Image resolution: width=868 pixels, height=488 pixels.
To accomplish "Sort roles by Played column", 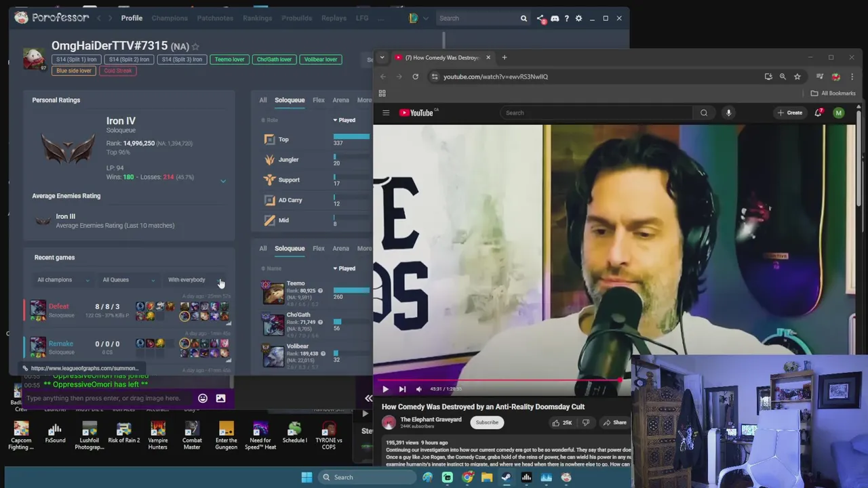I will [x=344, y=121].
